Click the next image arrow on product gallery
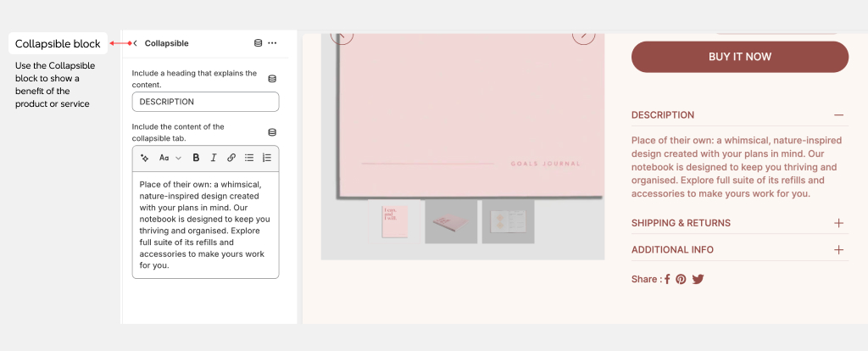868x351 pixels. tap(583, 35)
